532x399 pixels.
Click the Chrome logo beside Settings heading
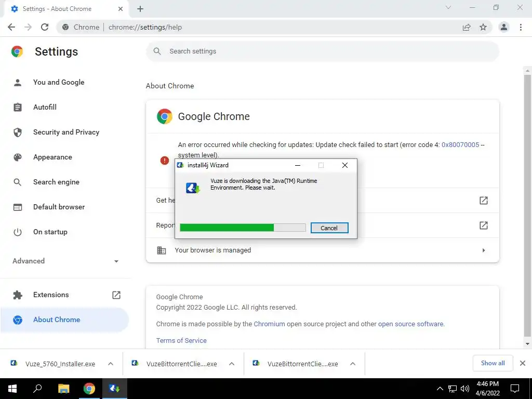coord(17,51)
